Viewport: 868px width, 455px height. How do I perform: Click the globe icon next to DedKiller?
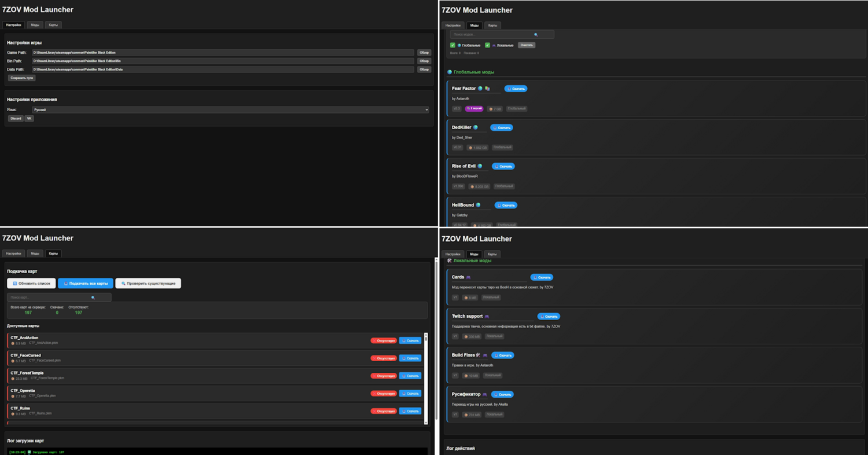pos(476,127)
